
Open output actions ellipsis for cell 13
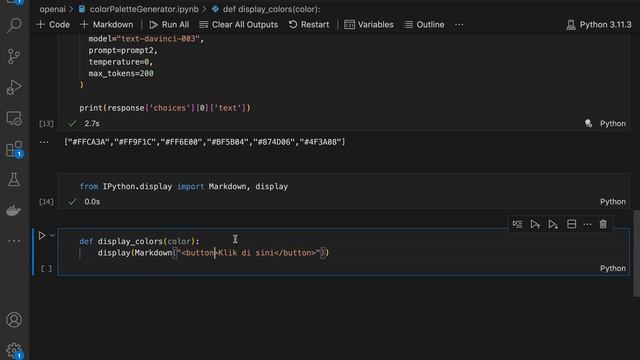click(x=44, y=142)
